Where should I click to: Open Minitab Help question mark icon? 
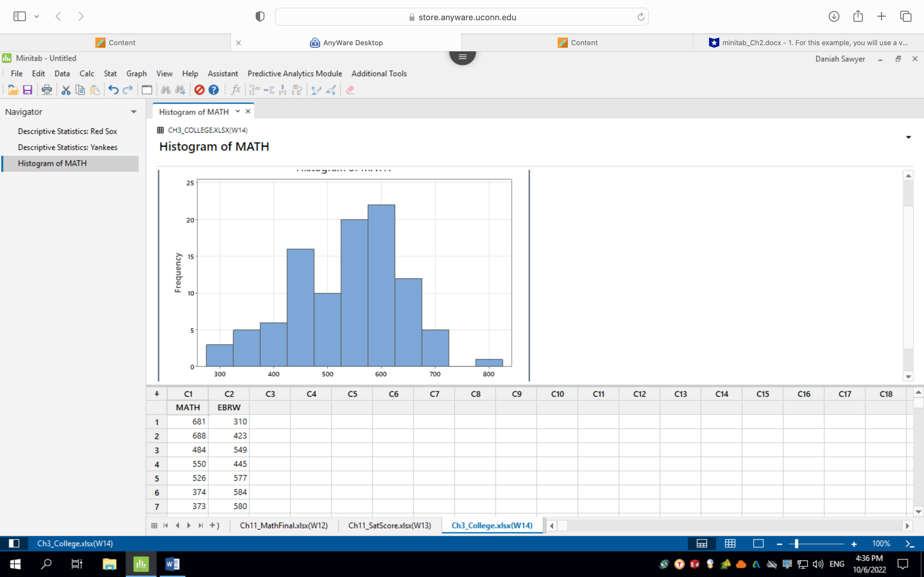(214, 90)
